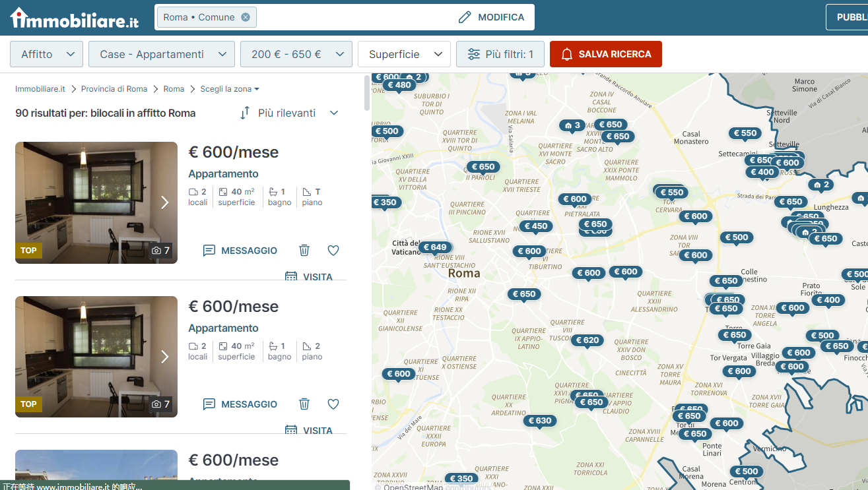Send MESSAGGIO for first listing, piano T
Image resolution: width=868 pixels, height=490 pixels.
240,251
